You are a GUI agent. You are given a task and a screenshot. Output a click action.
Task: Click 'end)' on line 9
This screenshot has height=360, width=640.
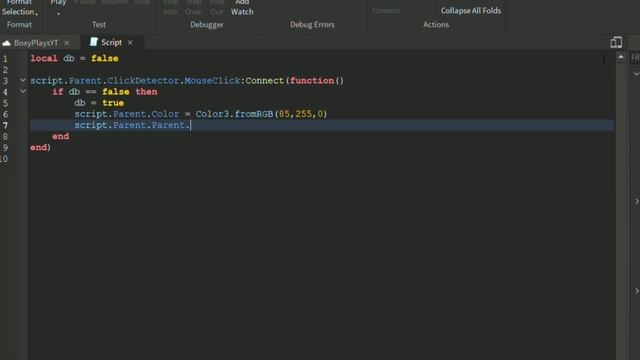[x=40, y=147]
